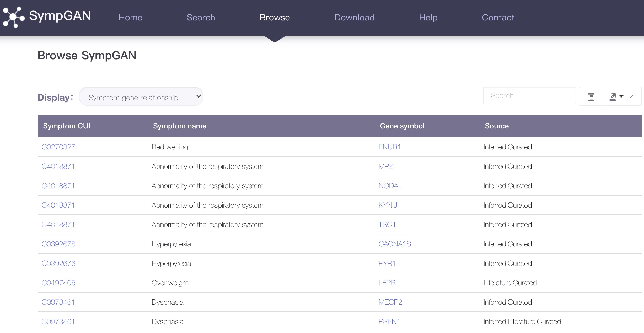The image size is (644, 333).
Task: Open the ENUR1 gene link
Action: [x=389, y=147]
